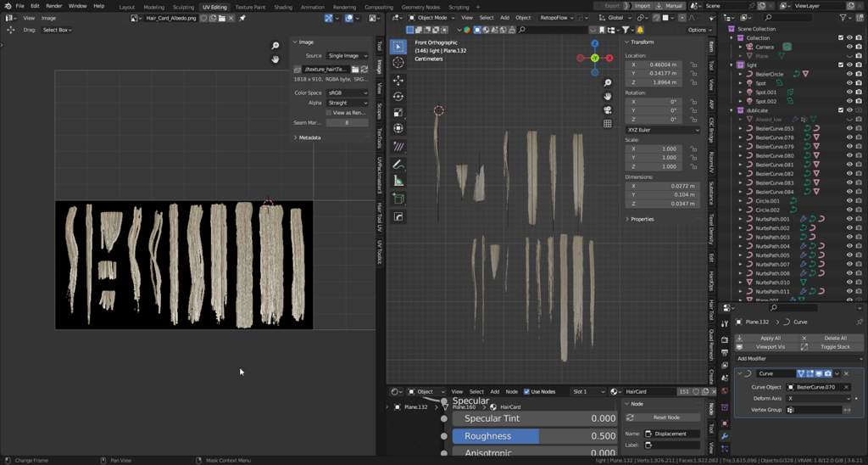Viewport: 868px width, 465px height.
Task: Open the Render menu
Action: click(54, 6)
